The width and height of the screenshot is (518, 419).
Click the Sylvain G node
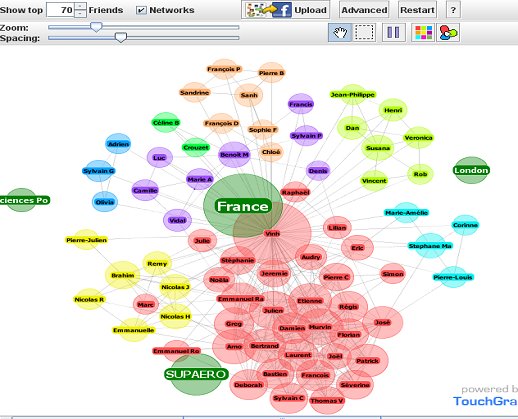point(99,171)
